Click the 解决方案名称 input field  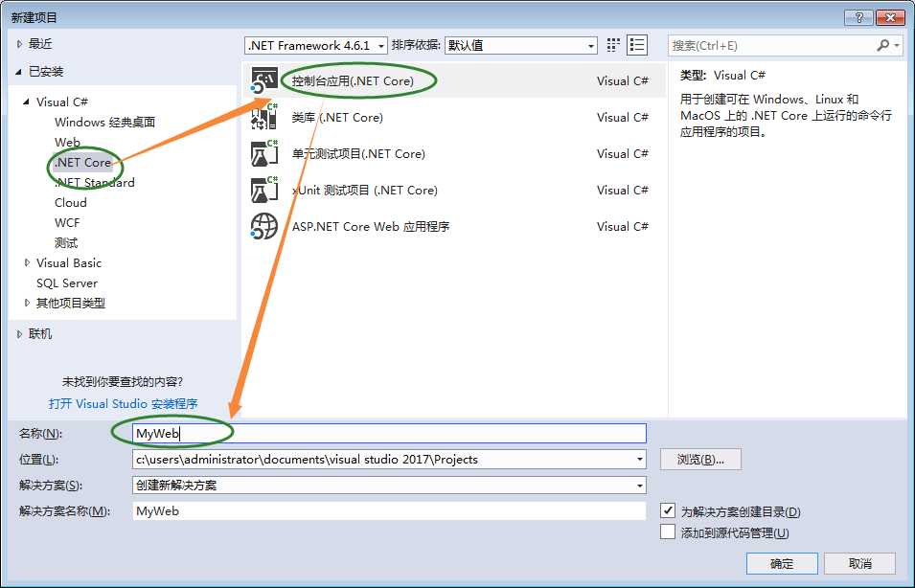pyautogui.click(x=389, y=511)
